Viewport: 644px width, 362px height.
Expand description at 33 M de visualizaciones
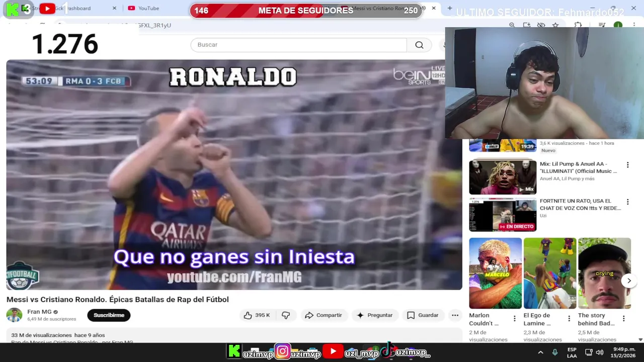(x=58, y=335)
